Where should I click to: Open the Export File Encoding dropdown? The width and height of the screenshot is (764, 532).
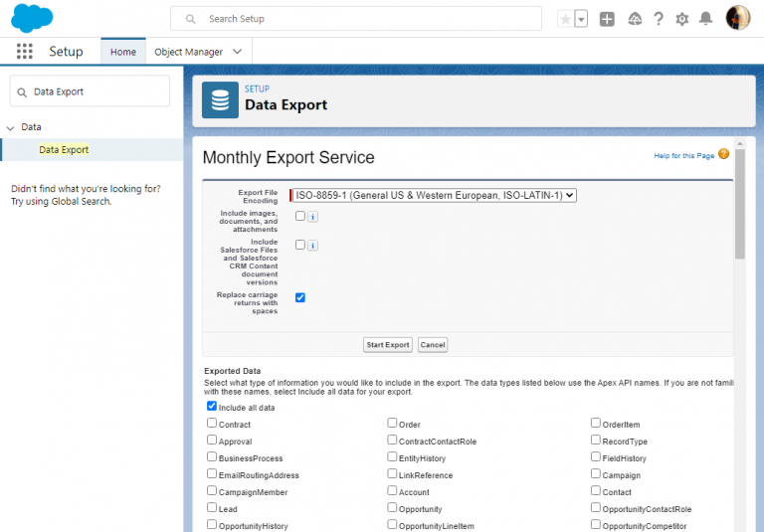tap(434, 196)
